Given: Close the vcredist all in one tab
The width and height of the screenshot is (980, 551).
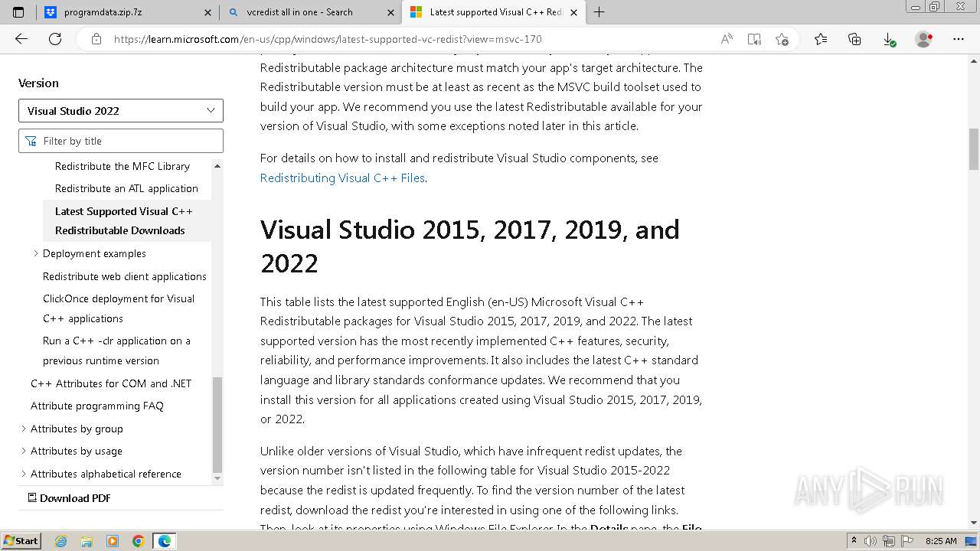Looking at the screenshot, I should coord(390,12).
